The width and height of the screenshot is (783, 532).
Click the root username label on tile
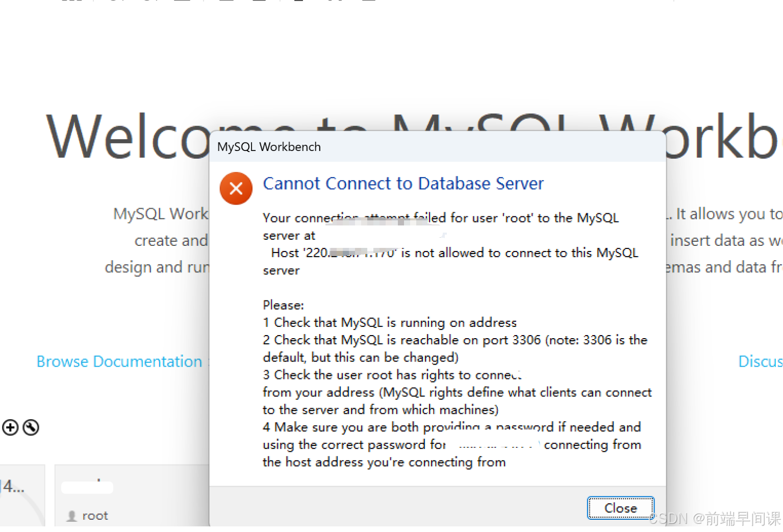95,516
